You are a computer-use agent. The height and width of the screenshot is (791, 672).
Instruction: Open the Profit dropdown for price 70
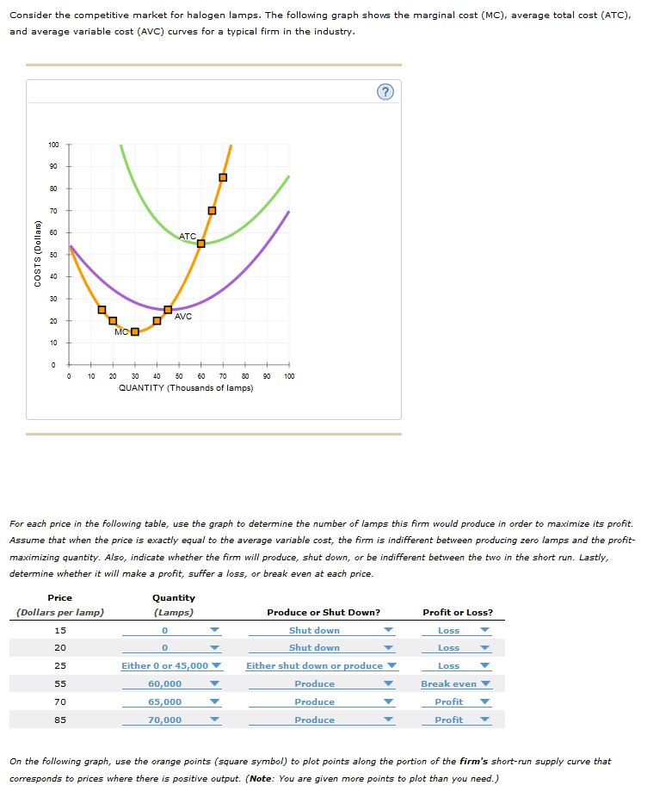[x=457, y=701]
